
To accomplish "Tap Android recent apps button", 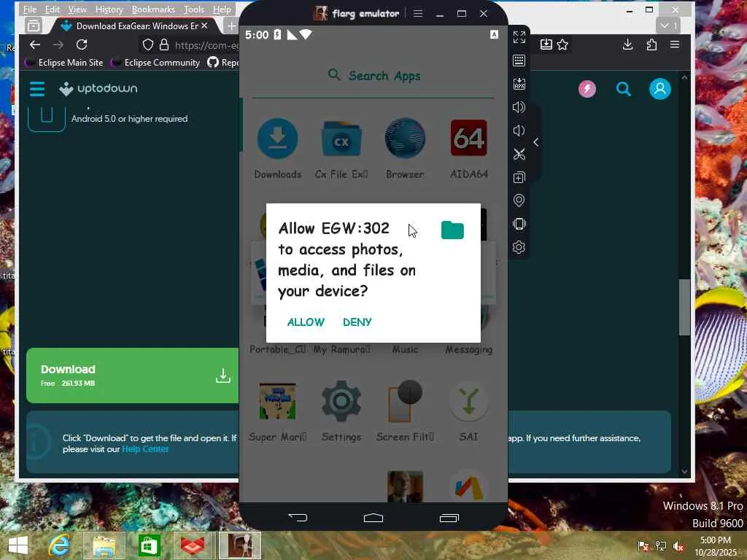I will pyautogui.click(x=449, y=518).
